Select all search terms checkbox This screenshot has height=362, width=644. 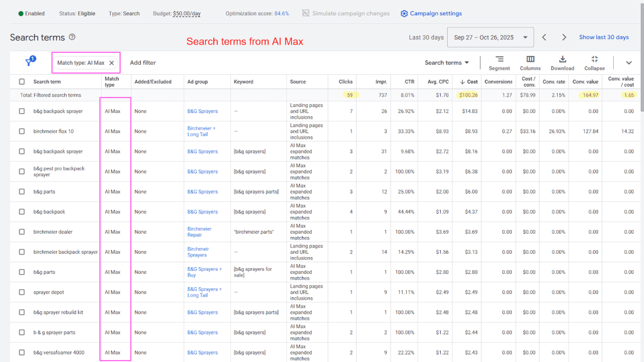click(x=22, y=82)
